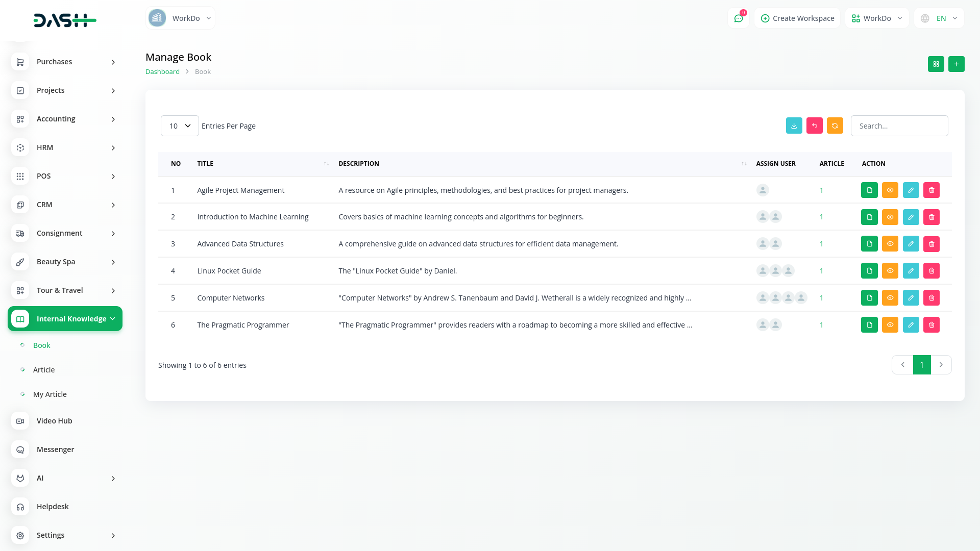Open article document icon for Computer Networks
The width and height of the screenshot is (980, 551).
tap(869, 298)
